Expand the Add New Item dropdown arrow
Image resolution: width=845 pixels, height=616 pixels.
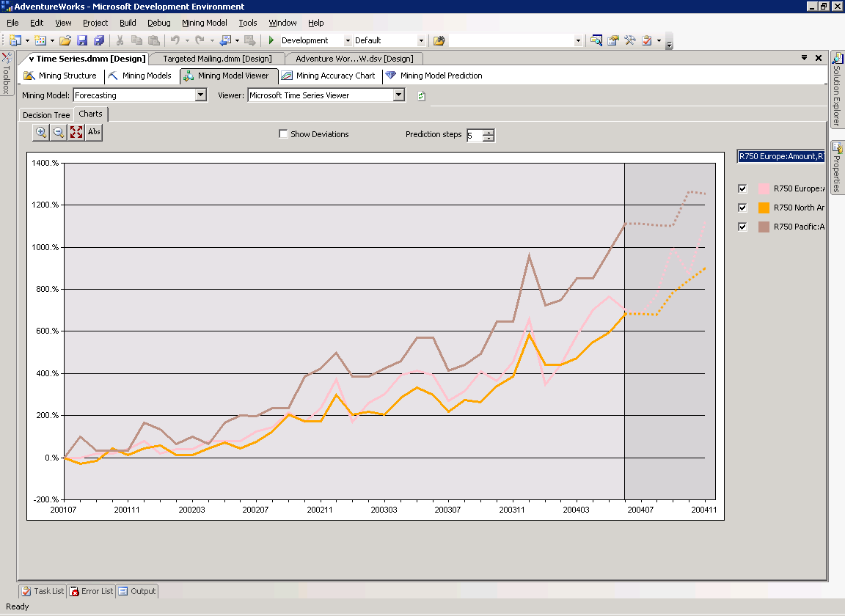pos(52,40)
